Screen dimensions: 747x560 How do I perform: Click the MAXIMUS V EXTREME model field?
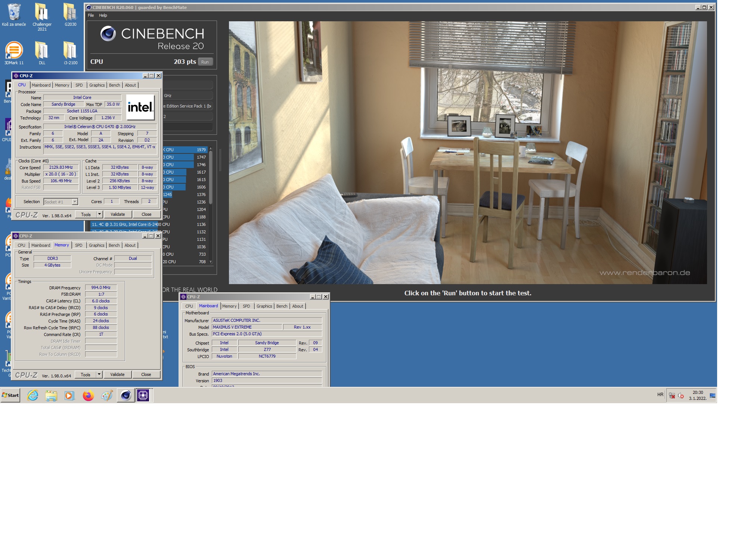coord(247,327)
